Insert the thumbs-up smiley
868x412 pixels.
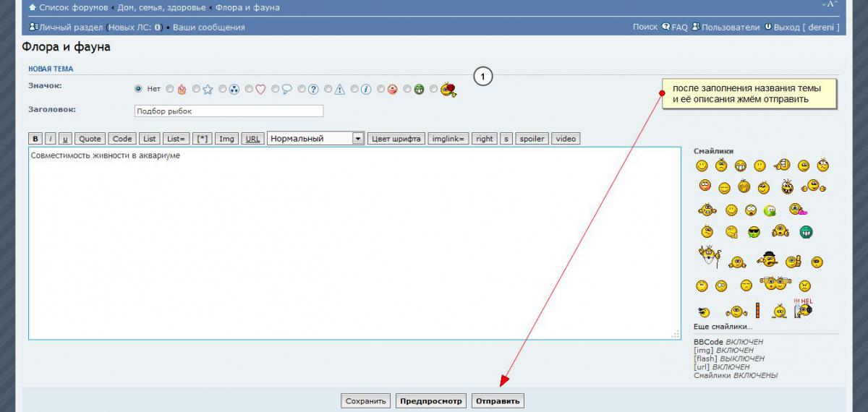point(793,261)
